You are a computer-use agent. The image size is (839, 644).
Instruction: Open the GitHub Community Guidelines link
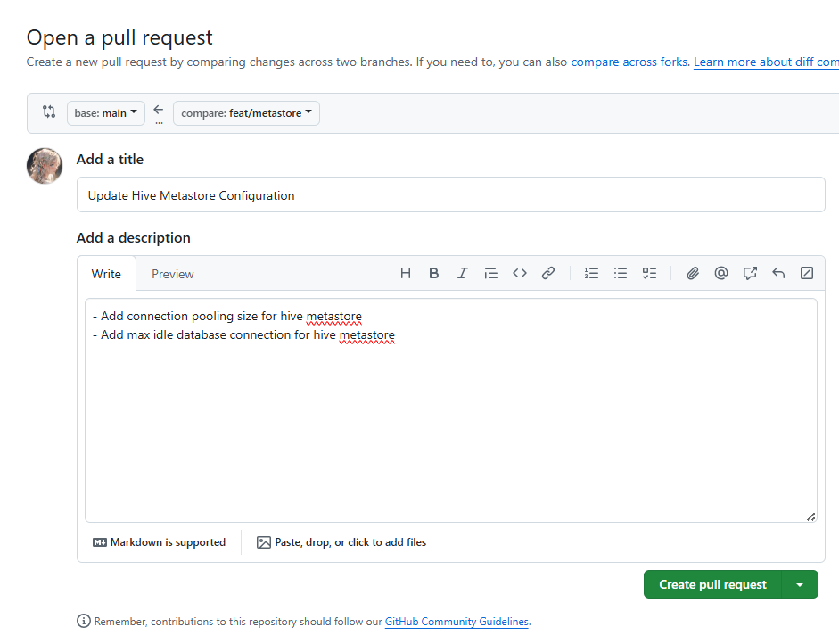coord(457,622)
